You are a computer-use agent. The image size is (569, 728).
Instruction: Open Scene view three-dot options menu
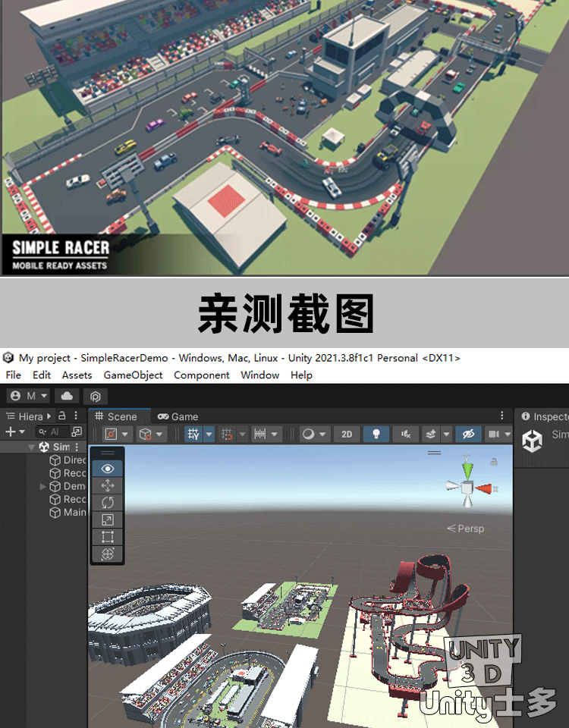click(x=501, y=415)
